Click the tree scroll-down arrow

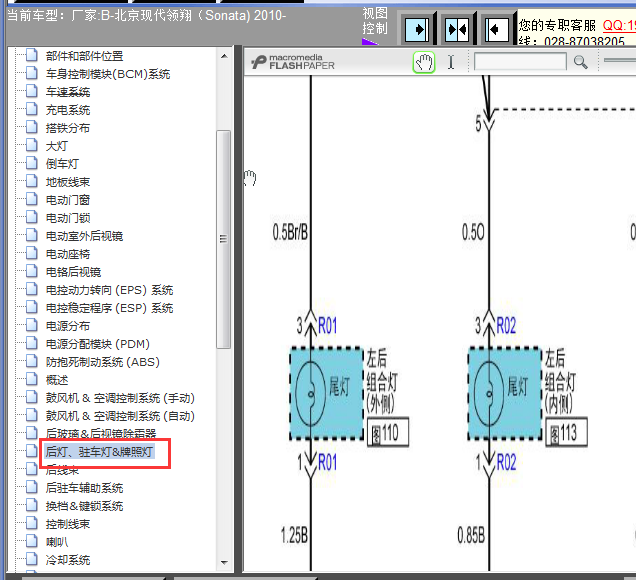pyautogui.click(x=224, y=563)
